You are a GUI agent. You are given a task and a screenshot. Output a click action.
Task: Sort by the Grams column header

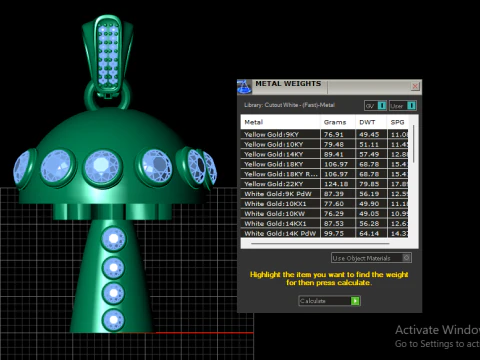pyautogui.click(x=338, y=122)
